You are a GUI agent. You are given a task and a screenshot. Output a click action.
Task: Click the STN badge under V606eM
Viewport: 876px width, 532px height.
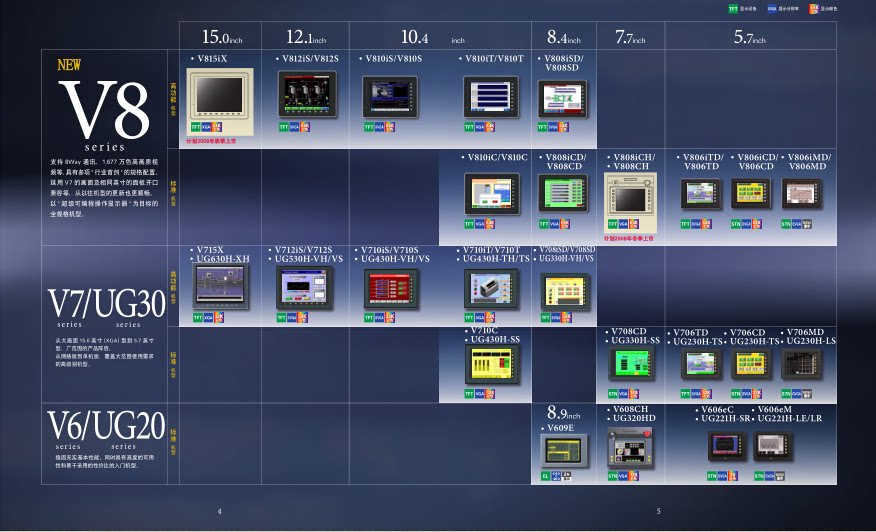pos(759,476)
